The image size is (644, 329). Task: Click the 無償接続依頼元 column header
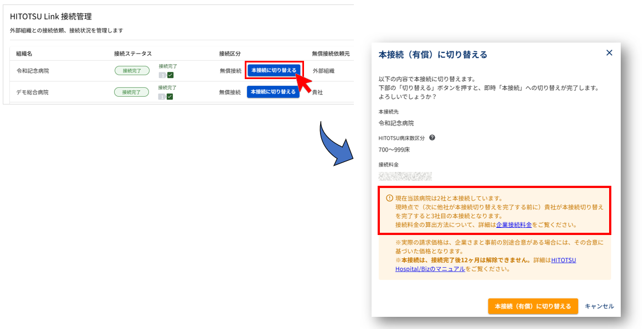(x=331, y=54)
